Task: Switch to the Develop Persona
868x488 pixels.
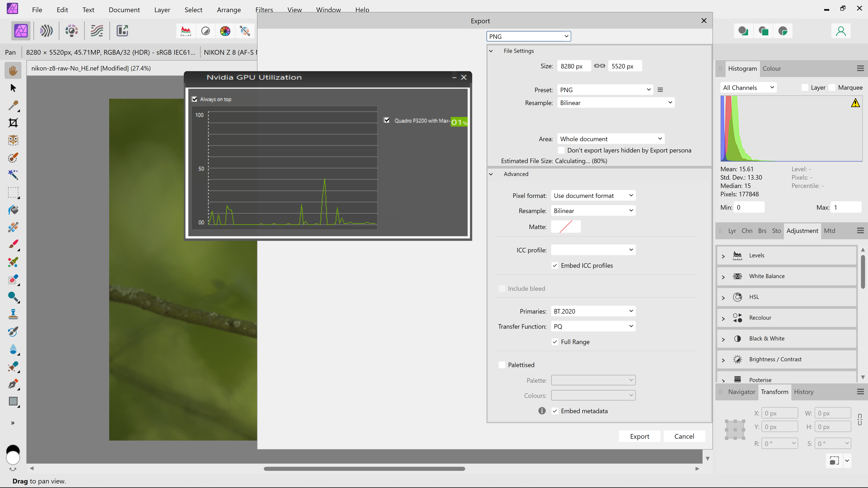Action: (71, 31)
